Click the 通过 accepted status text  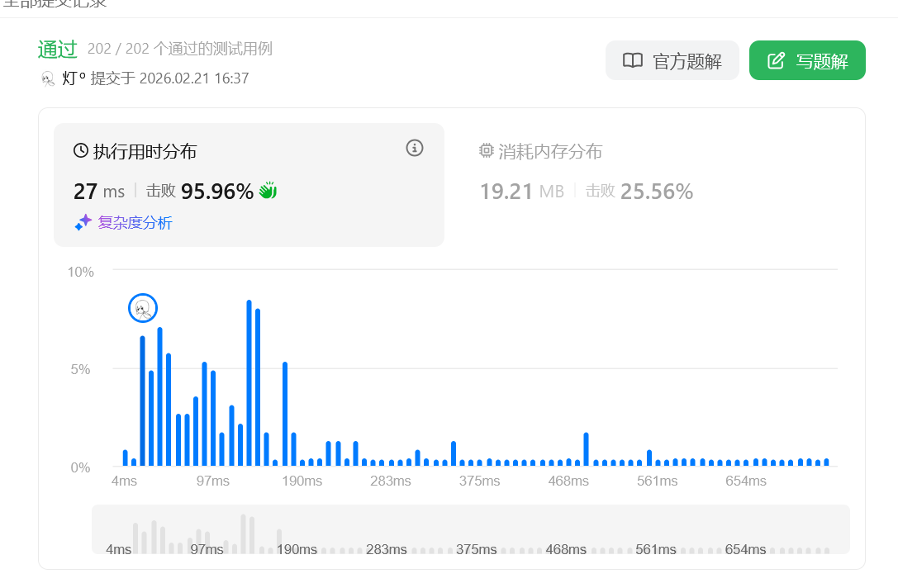click(x=57, y=49)
